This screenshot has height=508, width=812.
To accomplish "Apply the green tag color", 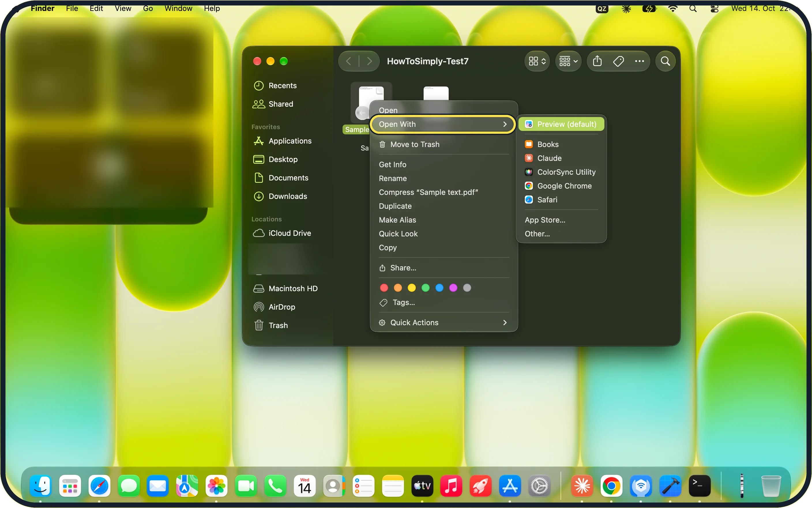I will point(425,288).
